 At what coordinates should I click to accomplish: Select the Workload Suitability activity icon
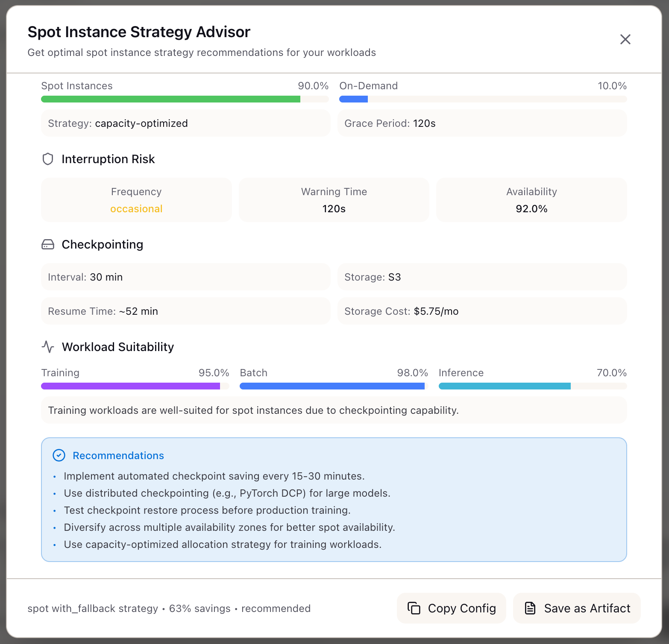click(48, 347)
